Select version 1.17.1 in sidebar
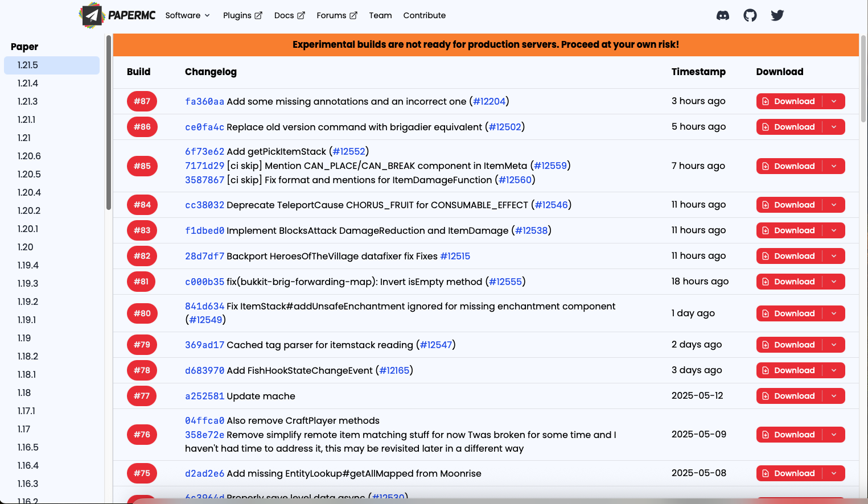Viewport: 868px width, 504px height. point(52,411)
